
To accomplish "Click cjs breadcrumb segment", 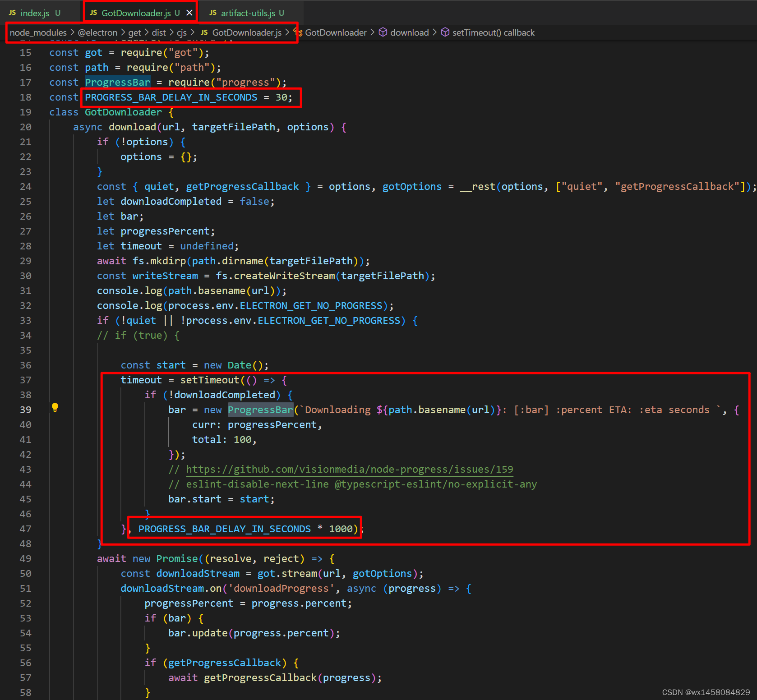I will pos(181,32).
